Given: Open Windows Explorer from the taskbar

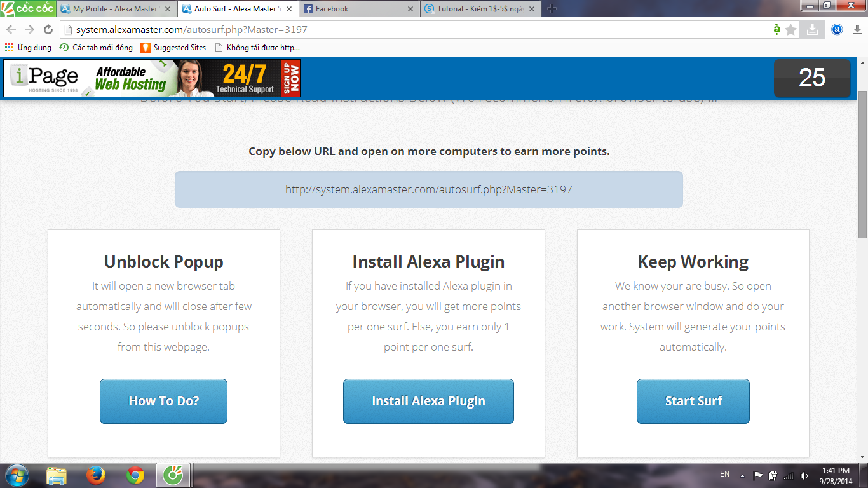Looking at the screenshot, I should pos(57,475).
